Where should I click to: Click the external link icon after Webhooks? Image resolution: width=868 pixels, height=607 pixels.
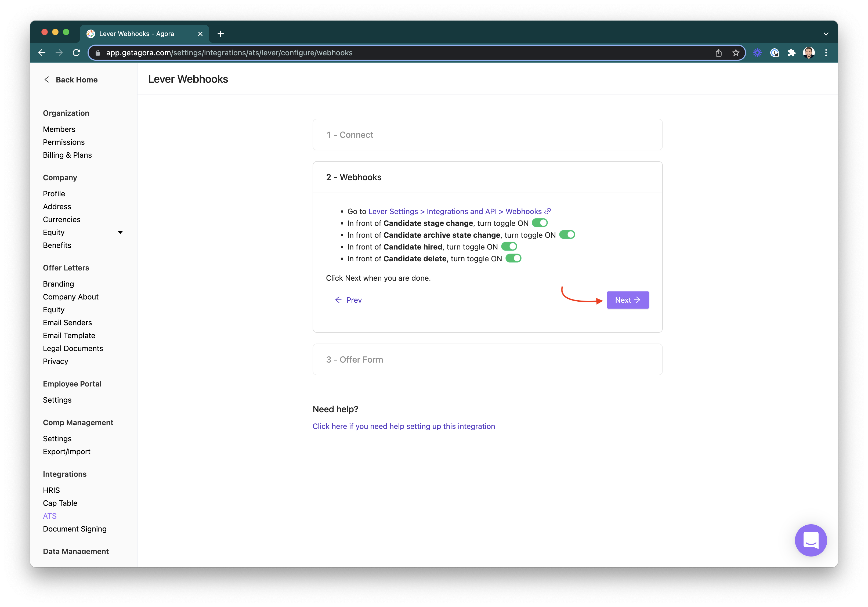click(547, 211)
